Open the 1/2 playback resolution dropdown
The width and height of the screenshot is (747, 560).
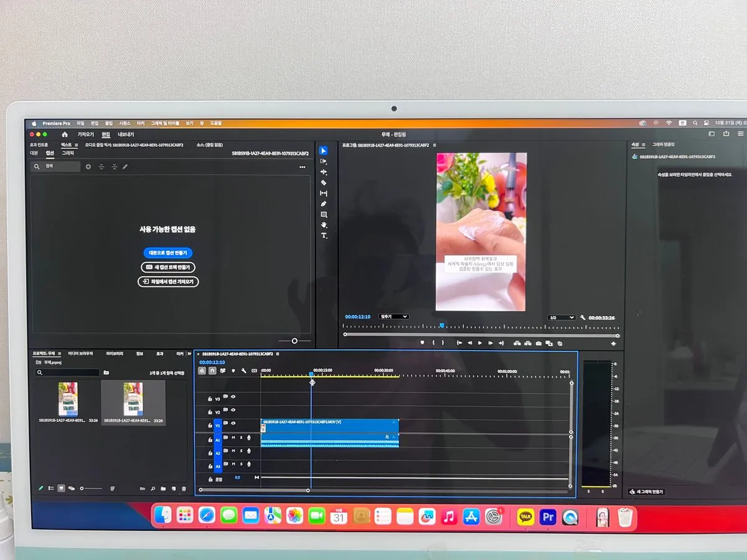click(561, 317)
